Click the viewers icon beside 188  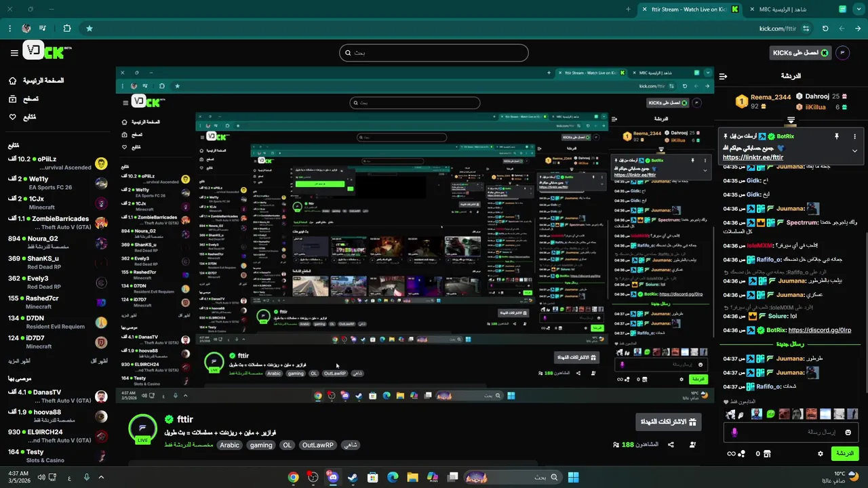pyautogui.click(x=616, y=445)
